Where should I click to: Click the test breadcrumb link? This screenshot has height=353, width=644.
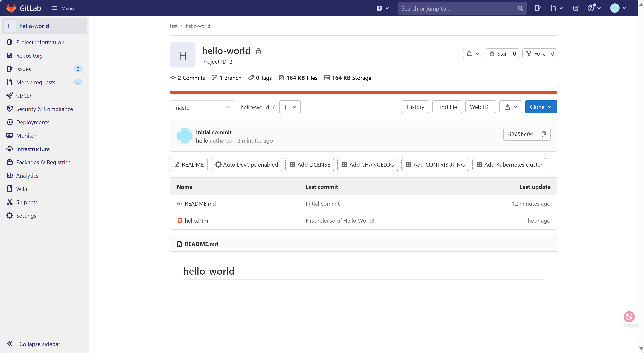tap(174, 26)
